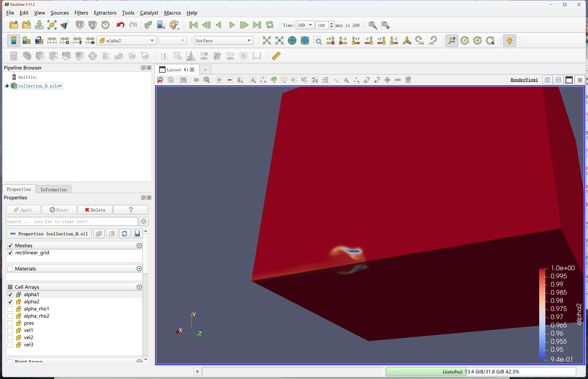Enable the alpha_rho1 array
This screenshot has height=379, width=588.
(x=10, y=309)
